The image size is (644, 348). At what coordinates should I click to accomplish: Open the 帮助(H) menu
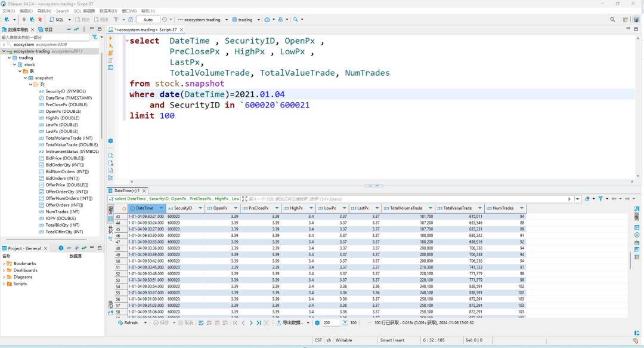tap(148, 11)
